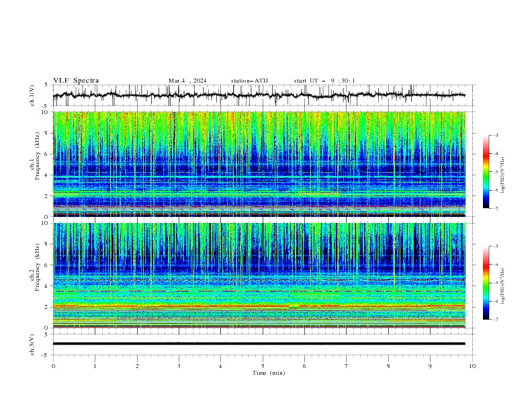
Task: Click the "6" kHz tick on ch.1 frequency axis
Action: coord(48,154)
